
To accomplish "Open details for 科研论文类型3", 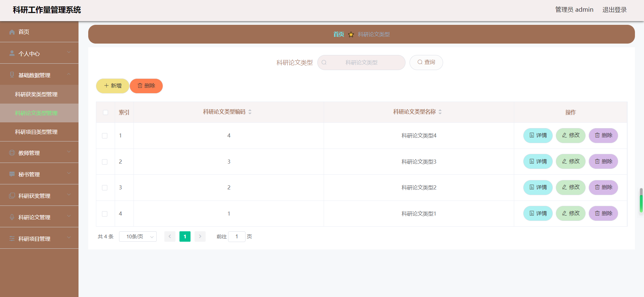I will point(538,162).
